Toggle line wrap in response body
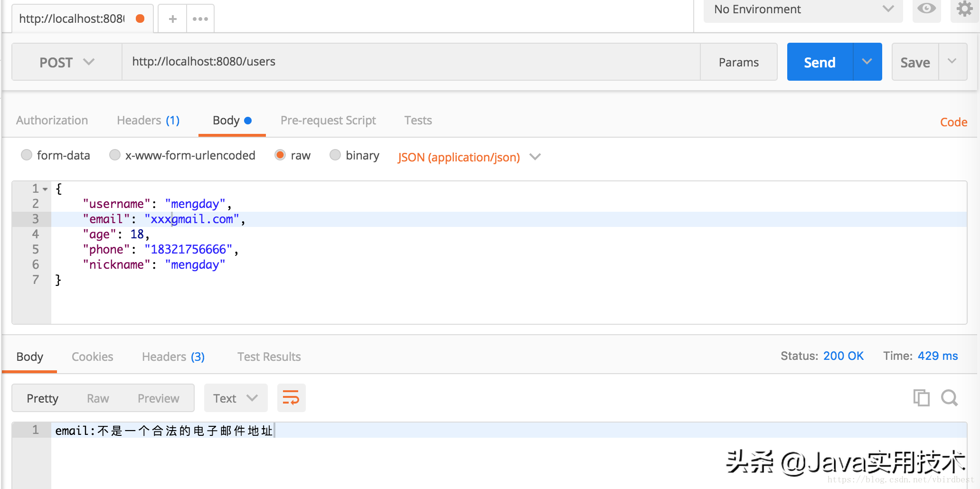The height and width of the screenshot is (489, 980). (x=291, y=398)
